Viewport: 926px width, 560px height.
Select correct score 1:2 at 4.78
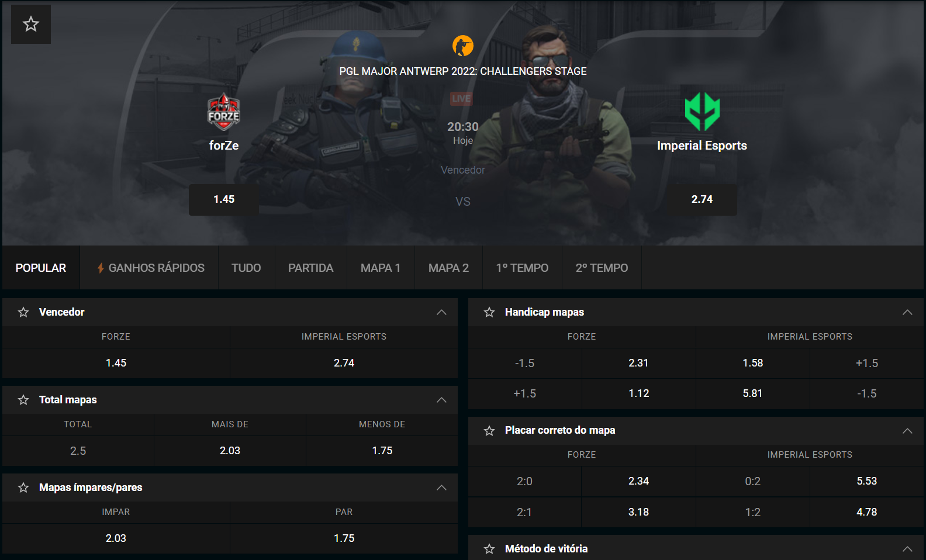click(866, 512)
